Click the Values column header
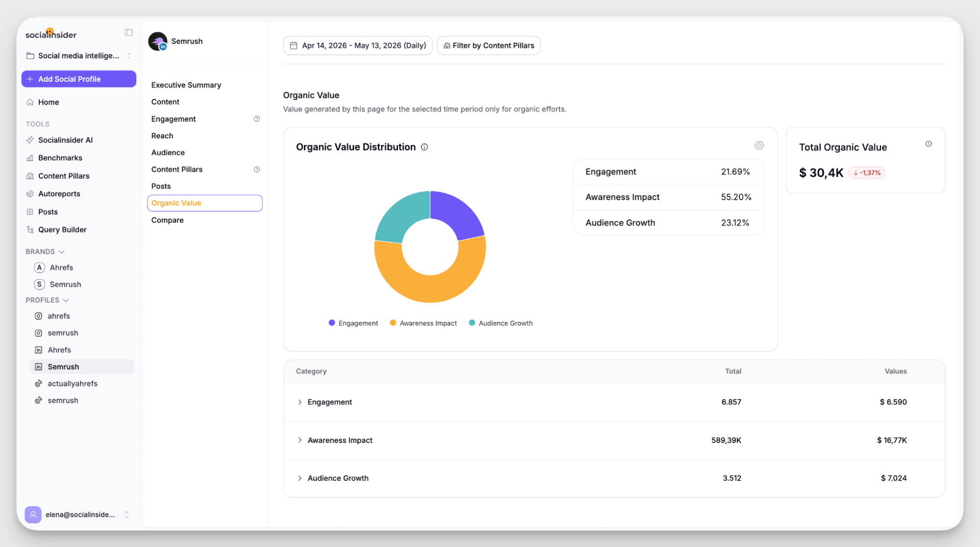Screen dimensions: 980x547 point(896,371)
